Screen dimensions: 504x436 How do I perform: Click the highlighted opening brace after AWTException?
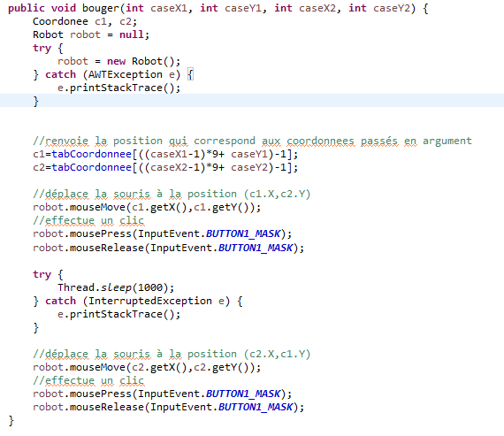[x=190, y=74]
